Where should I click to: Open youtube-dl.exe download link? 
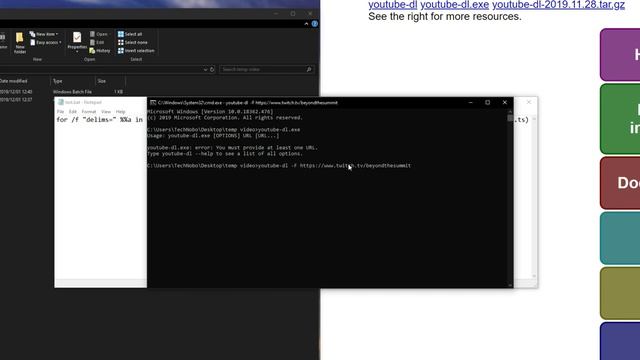455,5
